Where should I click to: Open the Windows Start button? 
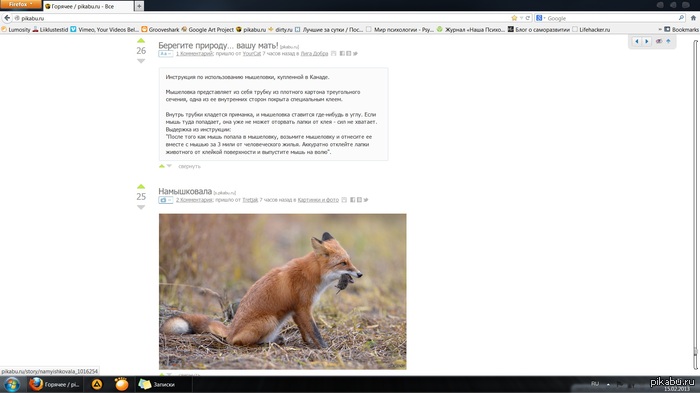point(12,385)
